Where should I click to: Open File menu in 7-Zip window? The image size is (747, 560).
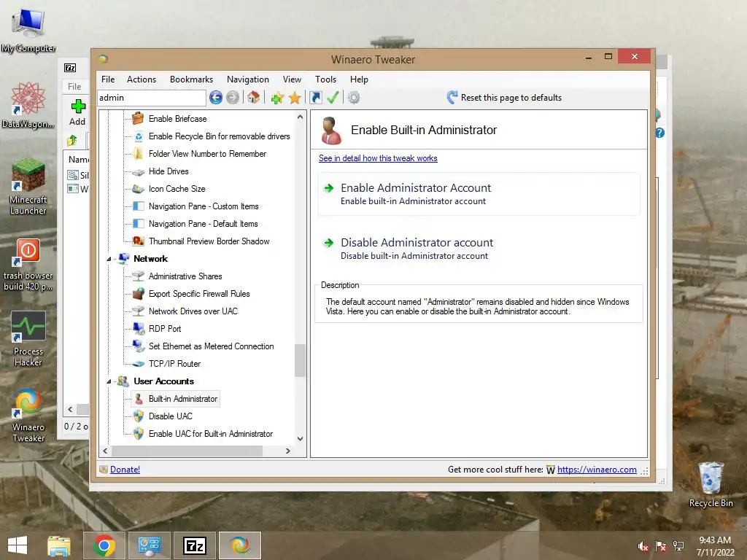click(x=74, y=87)
